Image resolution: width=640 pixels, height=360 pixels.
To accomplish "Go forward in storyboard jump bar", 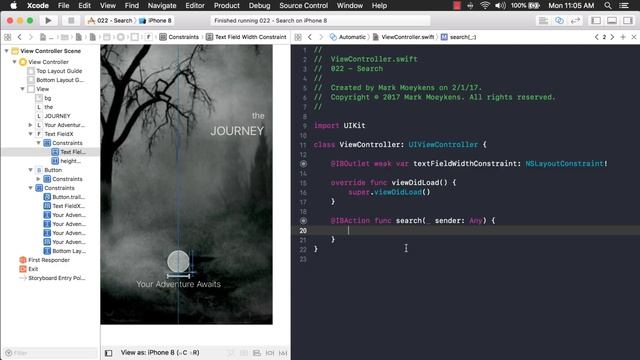I will (31, 37).
